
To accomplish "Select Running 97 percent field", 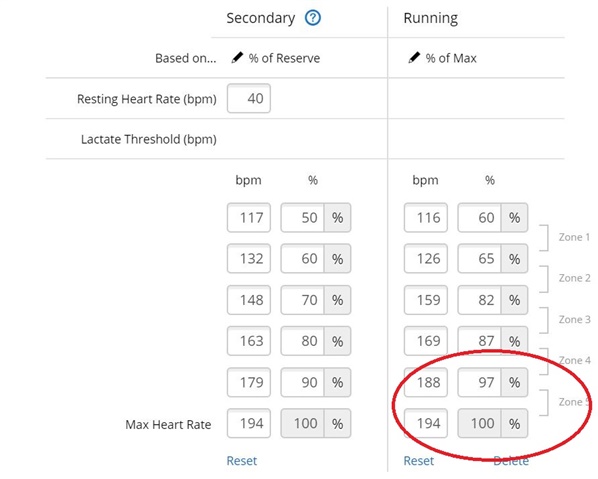I will (x=479, y=382).
